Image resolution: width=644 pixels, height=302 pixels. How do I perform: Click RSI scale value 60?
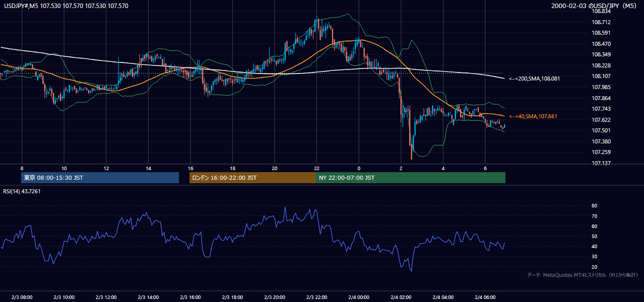pos(594,226)
